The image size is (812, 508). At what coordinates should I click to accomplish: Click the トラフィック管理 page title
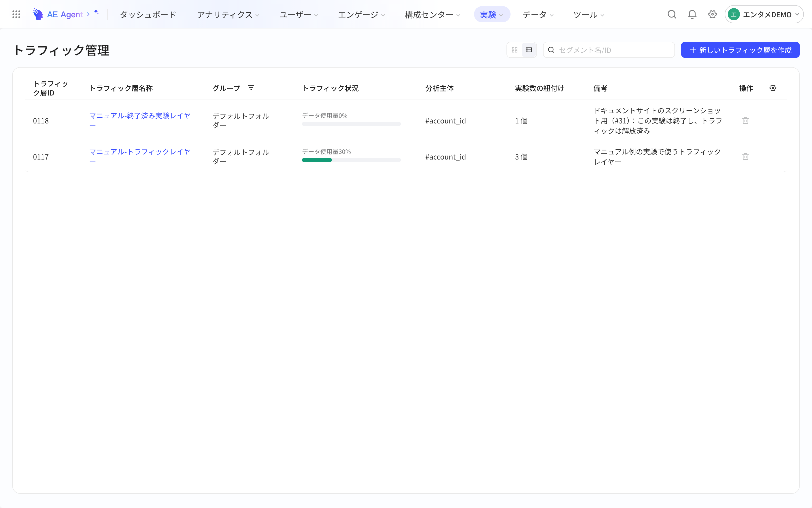pos(61,50)
